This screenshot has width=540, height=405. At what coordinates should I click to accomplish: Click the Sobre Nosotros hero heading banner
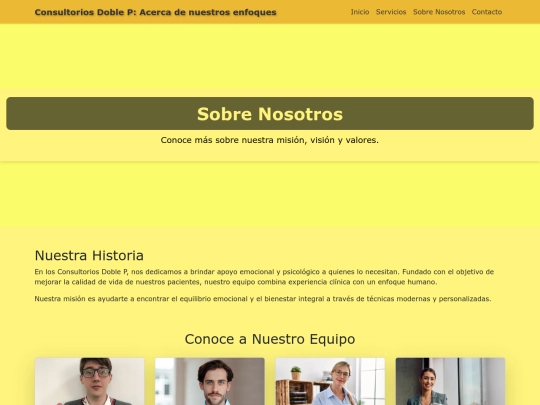coord(270,114)
